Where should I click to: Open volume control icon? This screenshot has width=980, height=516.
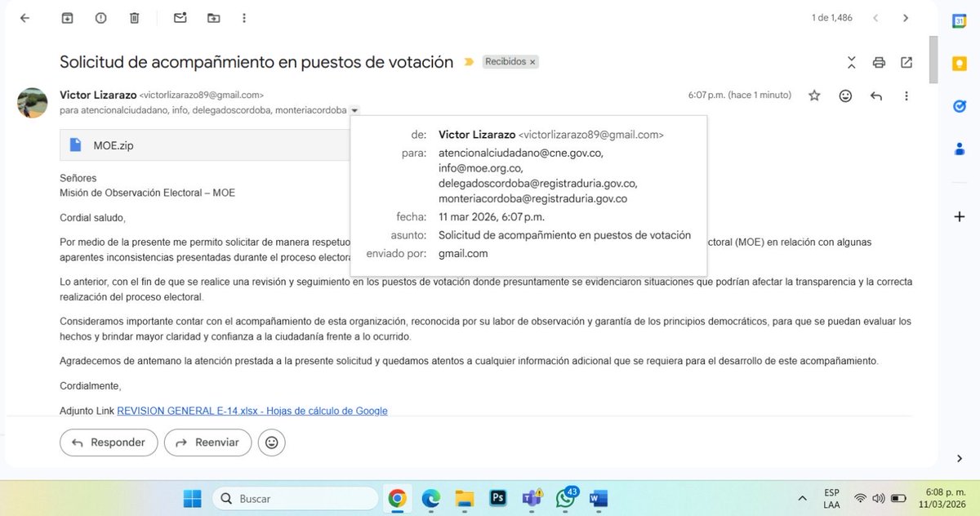[878, 498]
